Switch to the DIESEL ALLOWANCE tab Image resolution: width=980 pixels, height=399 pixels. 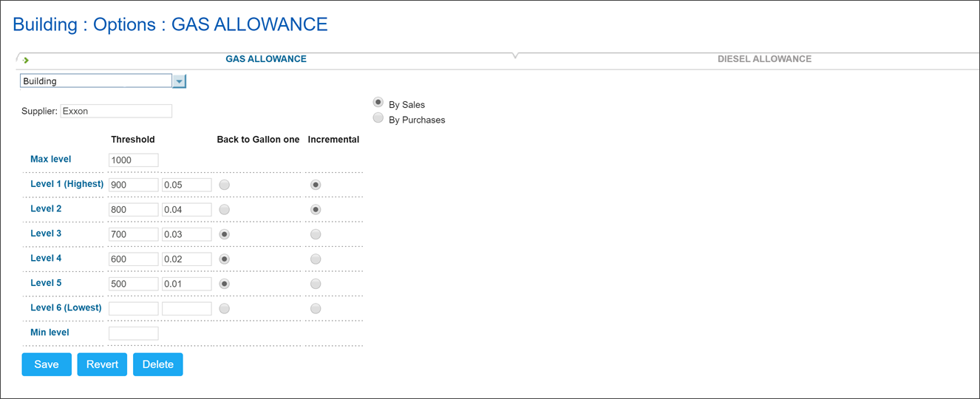(764, 59)
